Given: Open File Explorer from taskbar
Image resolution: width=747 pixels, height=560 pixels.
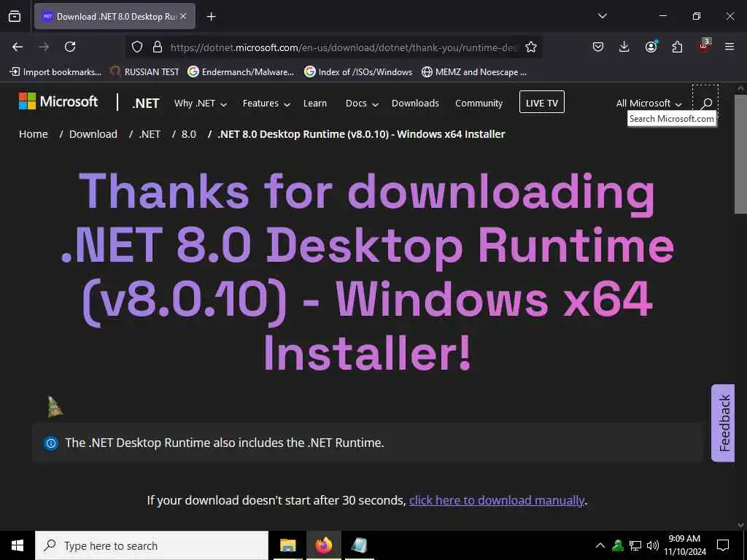Looking at the screenshot, I should (287, 545).
